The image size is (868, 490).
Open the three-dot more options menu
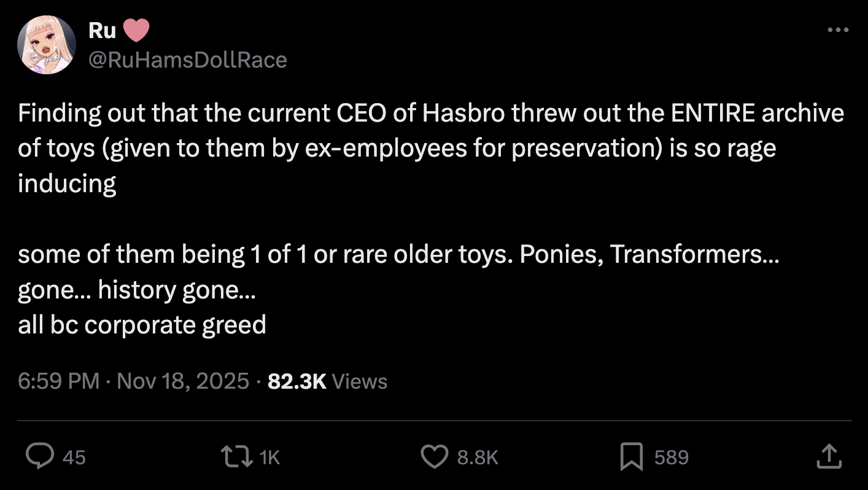(837, 29)
